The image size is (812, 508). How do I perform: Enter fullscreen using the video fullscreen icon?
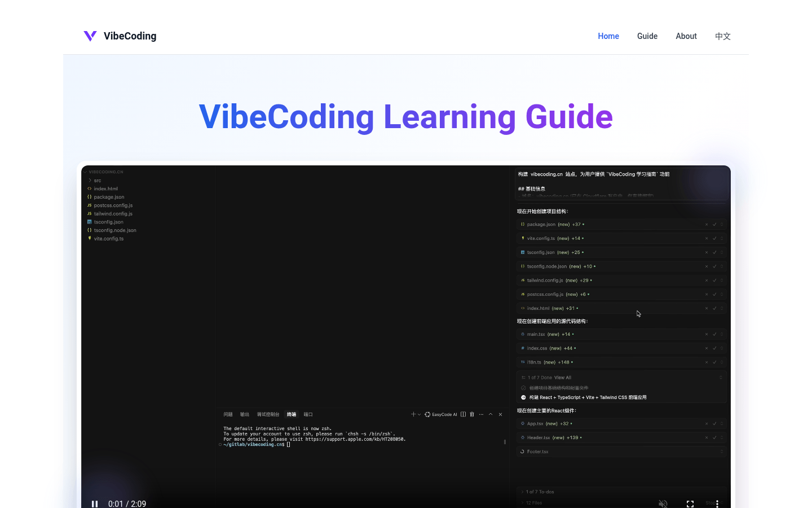pyautogui.click(x=690, y=503)
